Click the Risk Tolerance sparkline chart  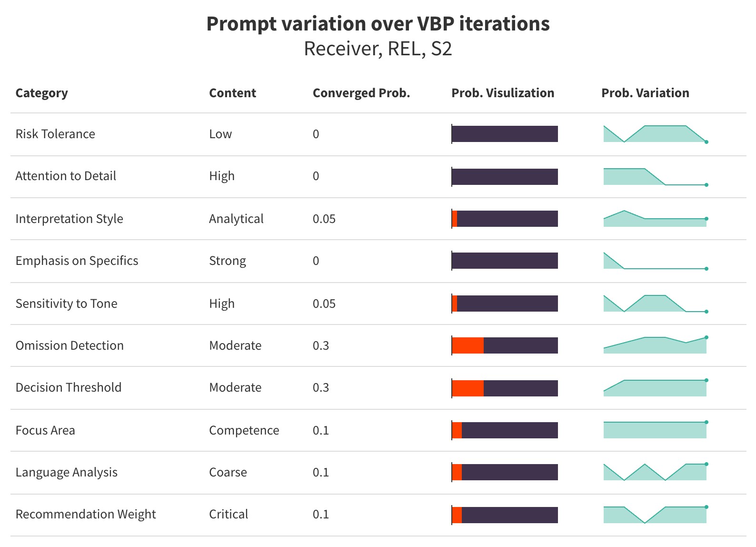(655, 134)
